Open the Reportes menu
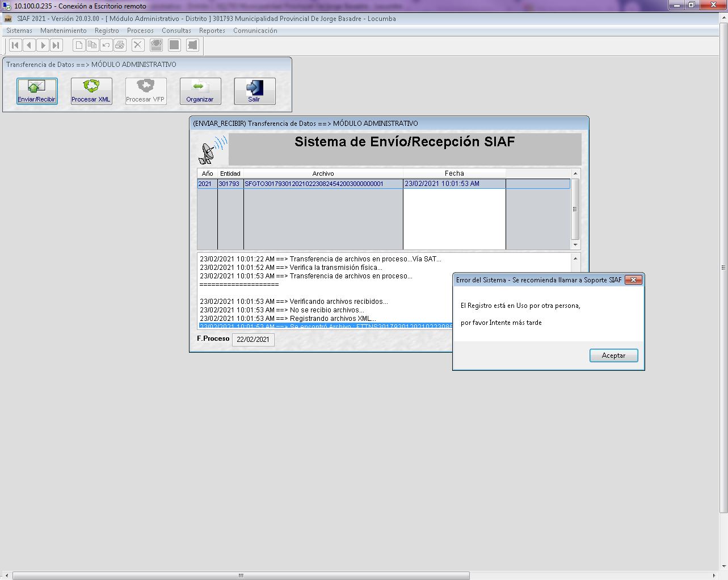 coord(212,31)
